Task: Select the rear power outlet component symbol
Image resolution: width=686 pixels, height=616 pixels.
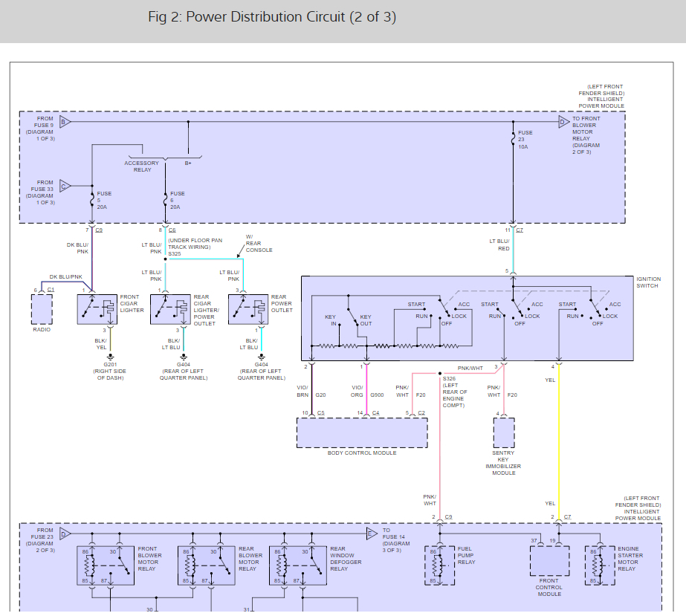Action: click(248, 308)
